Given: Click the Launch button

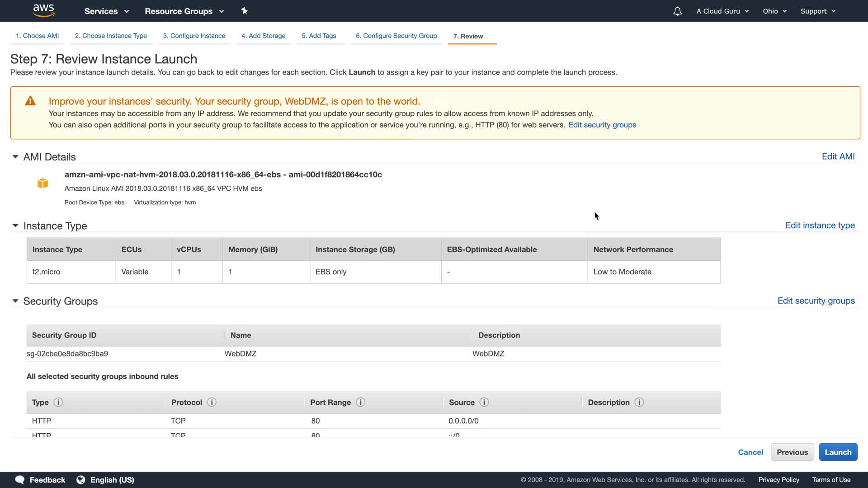Looking at the screenshot, I should click(x=838, y=452).
